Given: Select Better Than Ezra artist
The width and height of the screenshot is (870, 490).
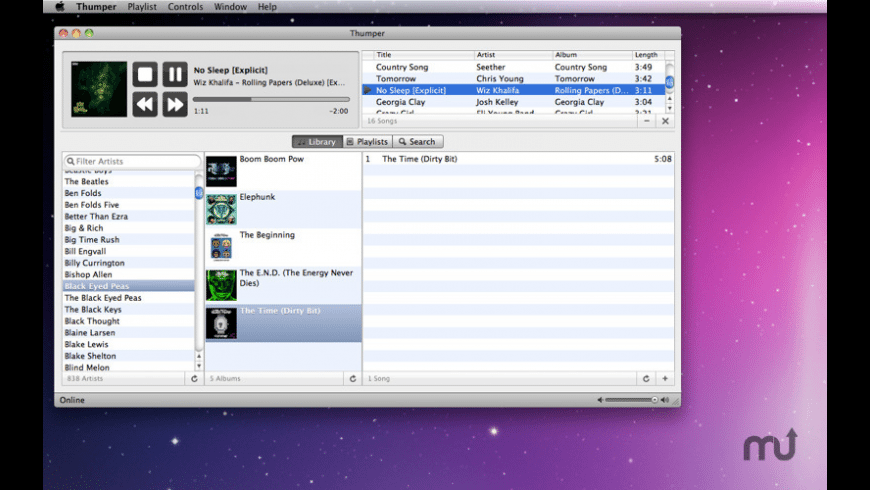Looking at the screenshot, I should (x=129, y=216).
